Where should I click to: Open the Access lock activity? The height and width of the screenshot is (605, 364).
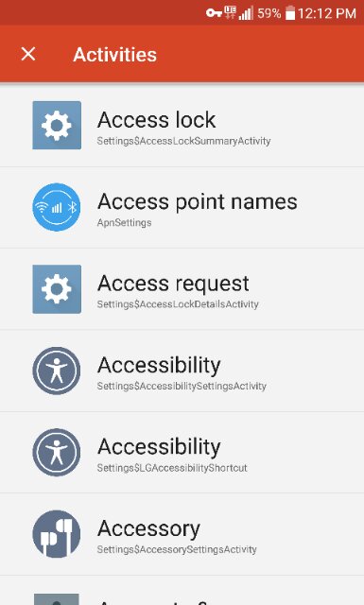click(x=182, y=126)
